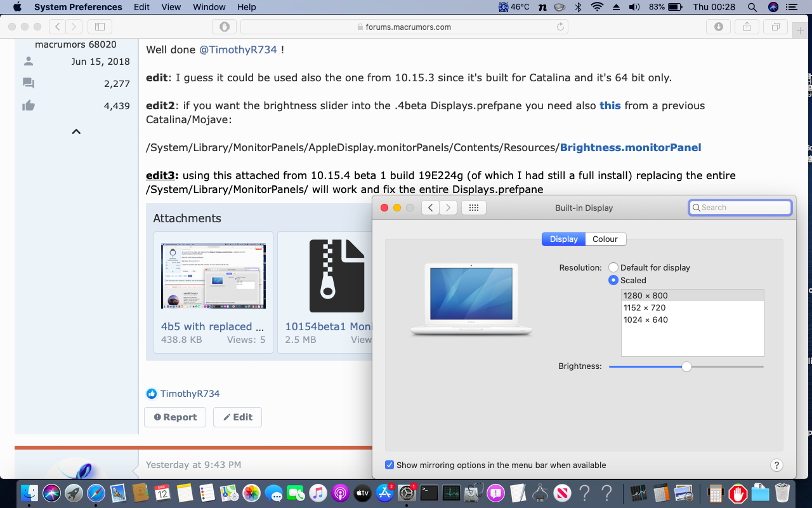The height and width of the screenshot is (508, 812).
Task: Open FaceTime from the Dock
Action: (x=296, y=492)
